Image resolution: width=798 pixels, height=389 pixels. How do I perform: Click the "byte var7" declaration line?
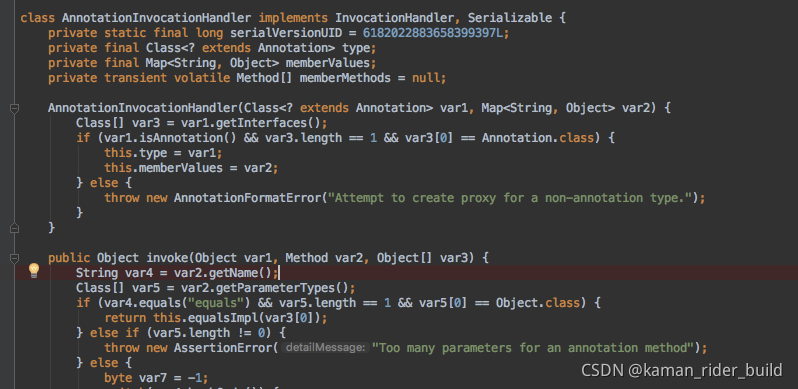[156, 378]
